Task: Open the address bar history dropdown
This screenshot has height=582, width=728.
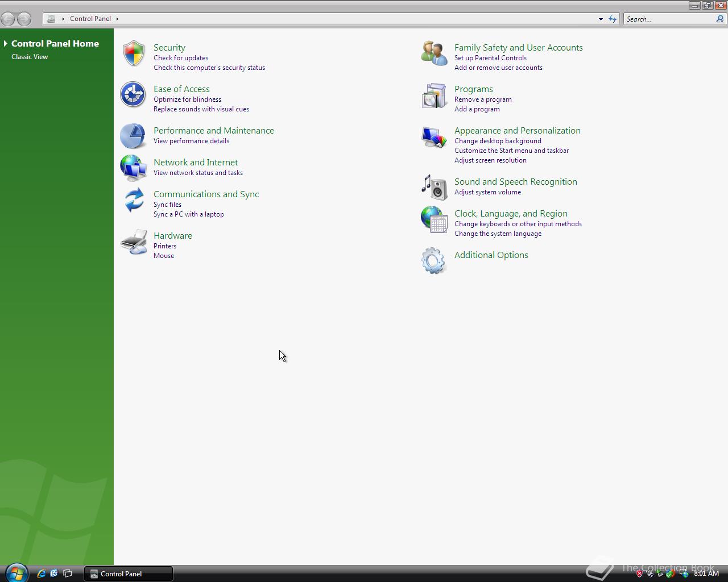Action: 601,19
